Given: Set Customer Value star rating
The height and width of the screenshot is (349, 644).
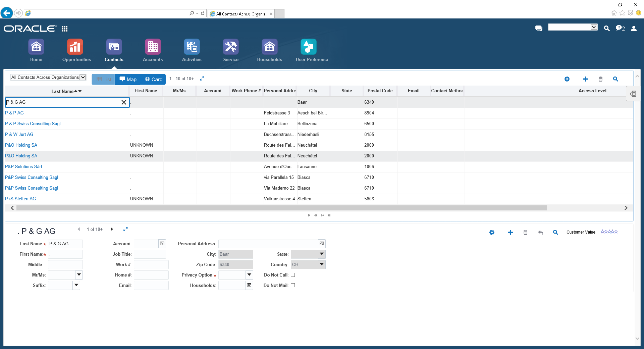Looking at the screenshot, I should [x=609, y=232].
